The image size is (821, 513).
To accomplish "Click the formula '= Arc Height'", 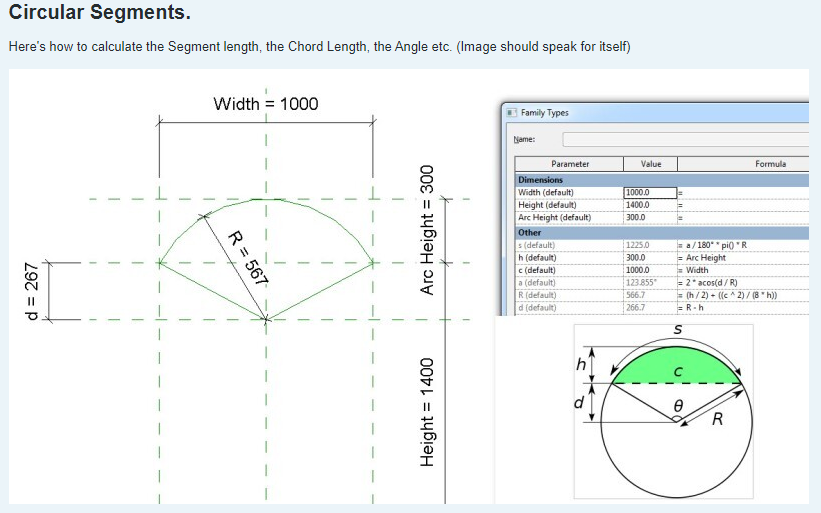I will pos(702,258).
